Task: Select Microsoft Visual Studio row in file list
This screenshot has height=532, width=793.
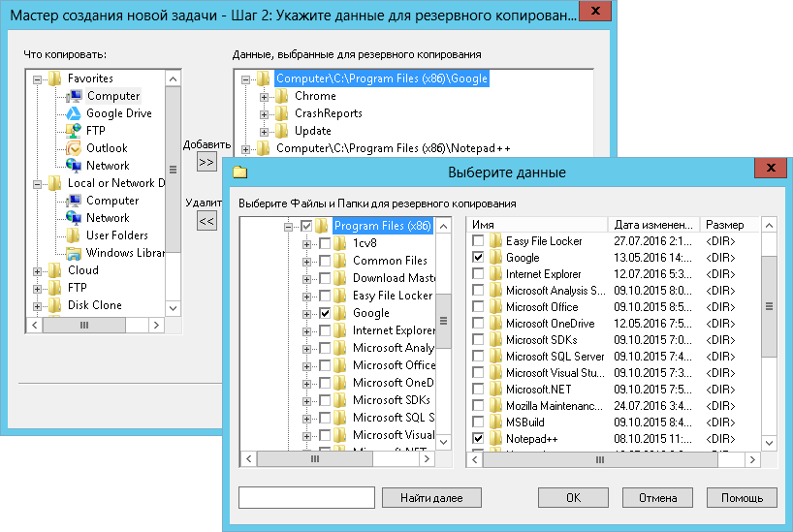Action: [x=613, y=373]
